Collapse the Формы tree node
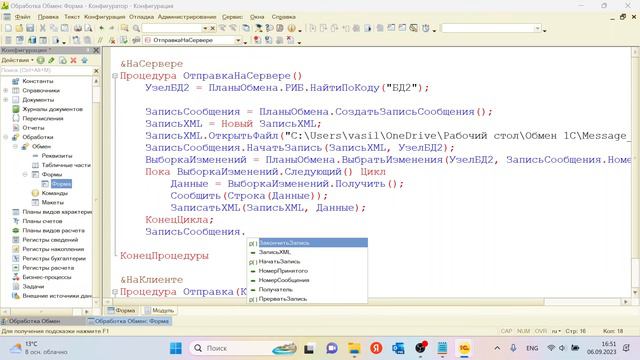The image size is (640, 360). point(25,174)
